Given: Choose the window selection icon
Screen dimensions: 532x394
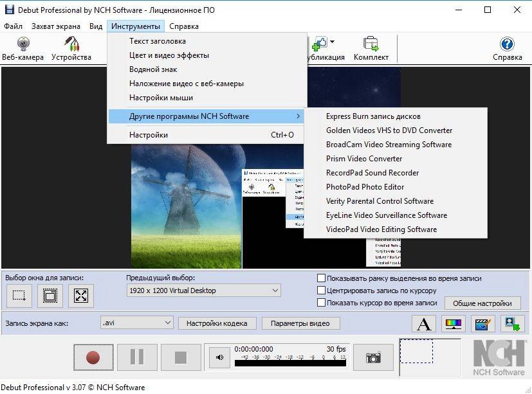Looking at the screenshot, I should tap(50, 296).
